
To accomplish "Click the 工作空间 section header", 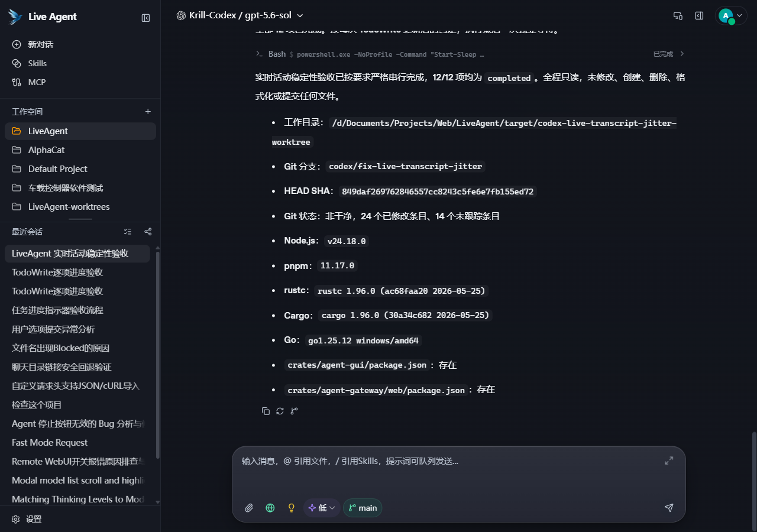I will [x=27, y=112].
